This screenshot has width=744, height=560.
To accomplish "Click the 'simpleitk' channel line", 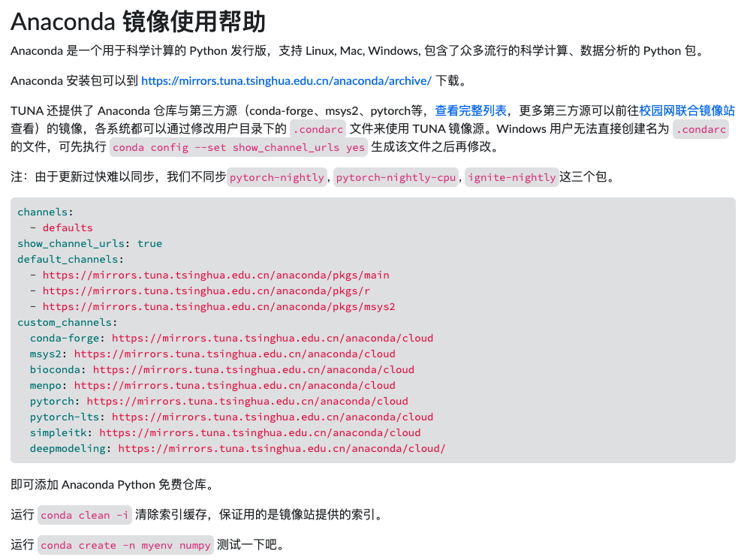I will pyautogui.click(x=225, y=432).
